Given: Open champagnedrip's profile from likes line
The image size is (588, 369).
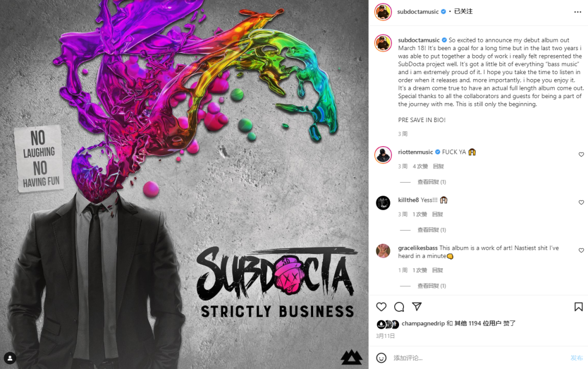Looking at the screenshot, I should (x=423, y=323).
